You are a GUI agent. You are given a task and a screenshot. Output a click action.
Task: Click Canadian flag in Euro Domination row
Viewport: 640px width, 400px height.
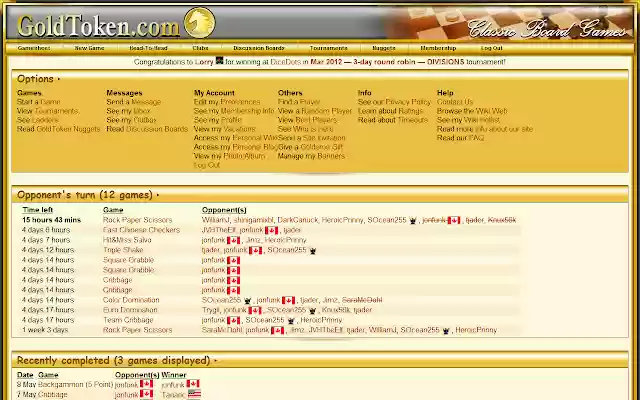pos(255,311)
